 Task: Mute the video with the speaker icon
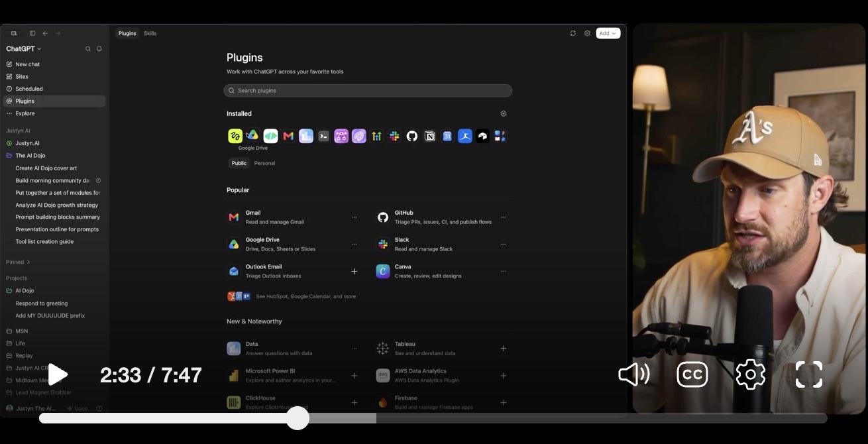[x=633, y=375]
